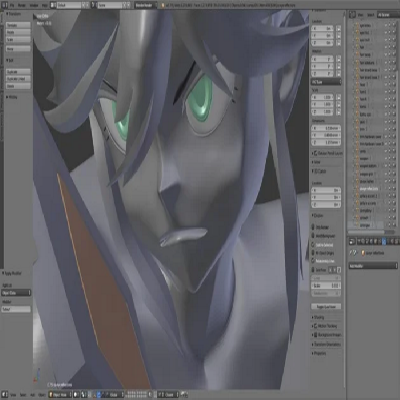
Task: Click the Translate button in Tools panel
Action: point(18,25)
